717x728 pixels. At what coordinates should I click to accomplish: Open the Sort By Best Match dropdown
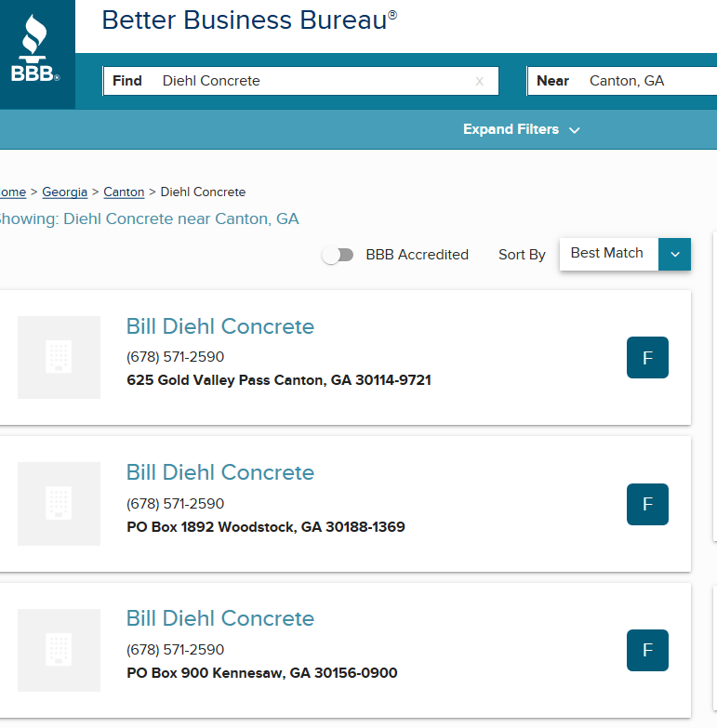click(x=625, y=254)
